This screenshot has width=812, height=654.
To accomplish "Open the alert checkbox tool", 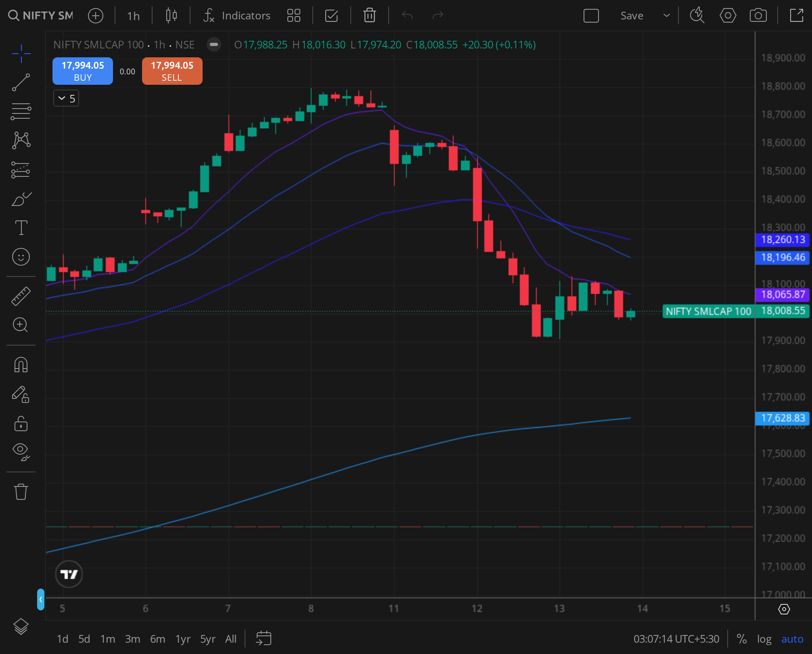I will (x=331, y=16).
